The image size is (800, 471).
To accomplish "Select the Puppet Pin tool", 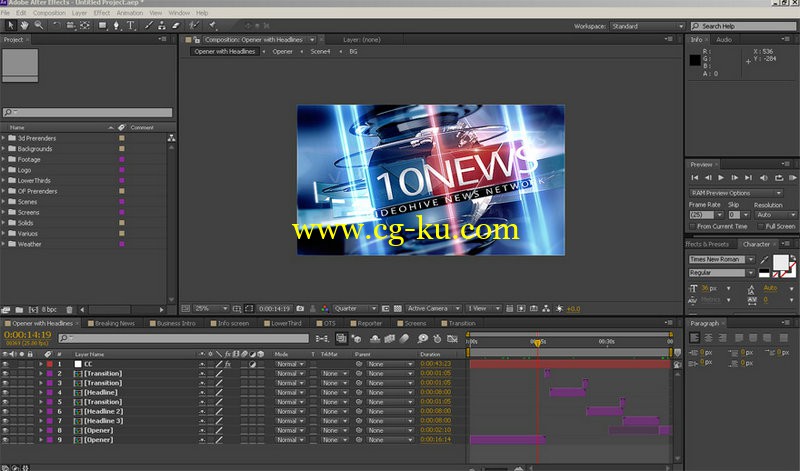I will [212, 25].
